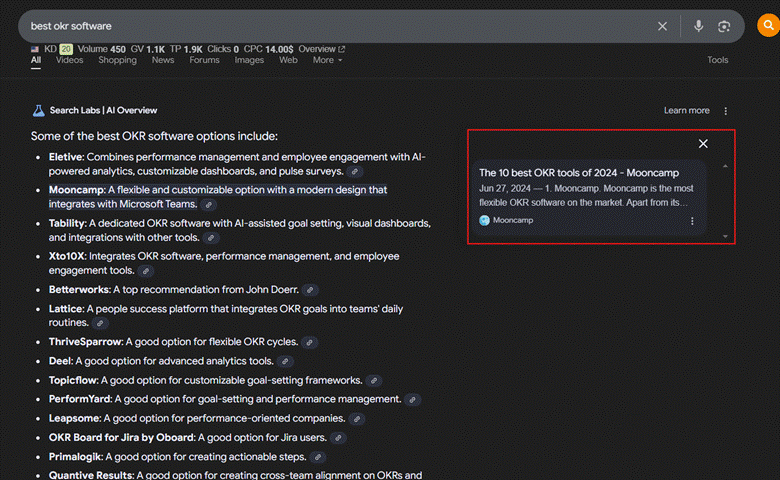Click the source link icon after the Lattice entry
The width and height of the screenshot is (780, 480).
[100, 323]
